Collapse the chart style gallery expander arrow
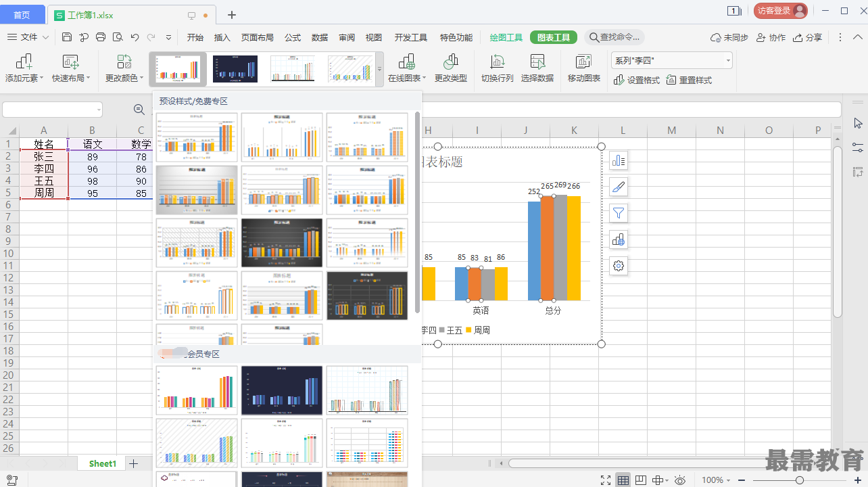Viewport: 868px width, 487px height. (x=380, y=69)
